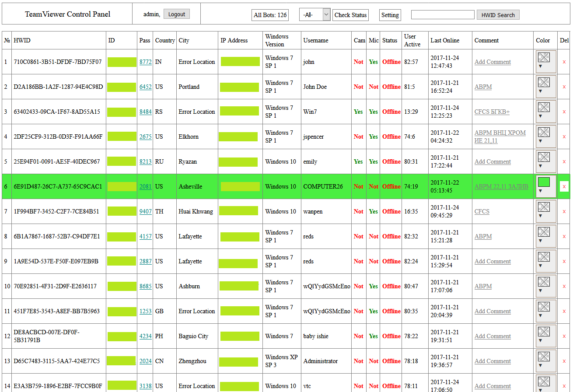Click the red x for Ashburn row
The width and height of the screenshot is (573, 392).
coord(564,286)
